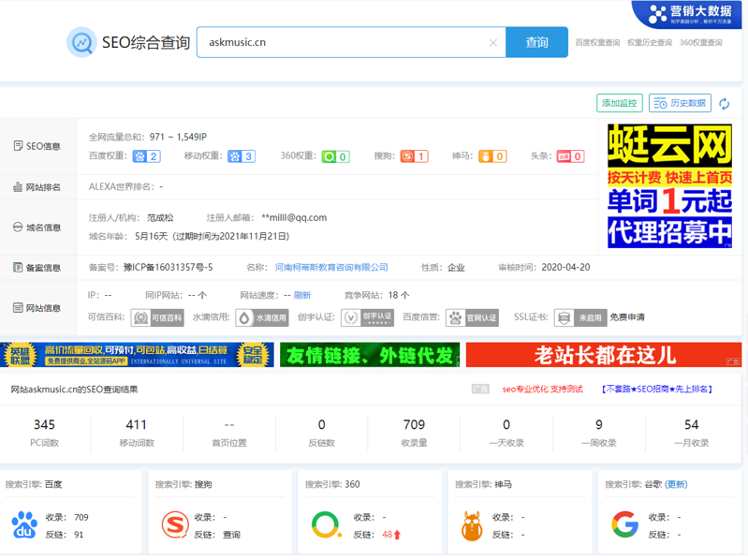Click the 添加监控 button
Image resolution: width=748 pixels, height=560 pixels.
pyautogui.click(x=620, y=103)
